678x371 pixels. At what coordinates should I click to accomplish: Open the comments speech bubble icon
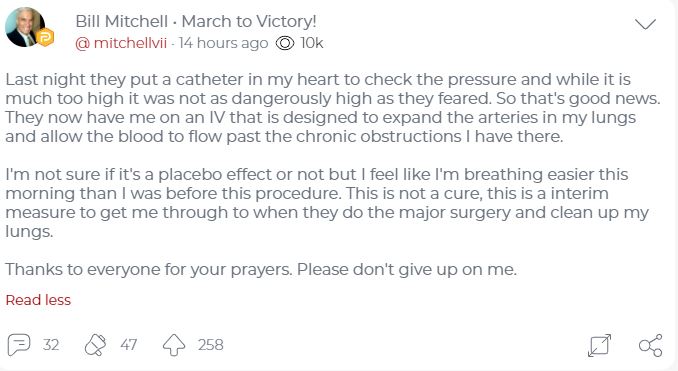tap(19, 345)
